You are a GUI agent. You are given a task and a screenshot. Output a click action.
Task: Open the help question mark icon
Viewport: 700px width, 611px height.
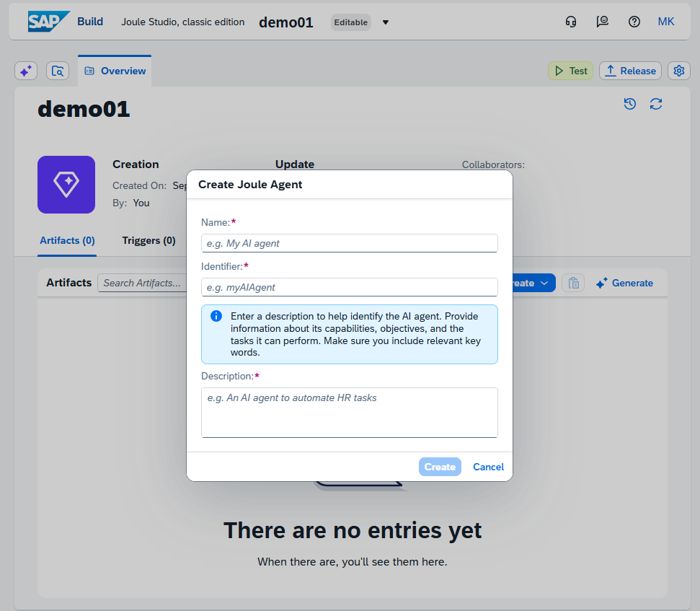[634, 22]
